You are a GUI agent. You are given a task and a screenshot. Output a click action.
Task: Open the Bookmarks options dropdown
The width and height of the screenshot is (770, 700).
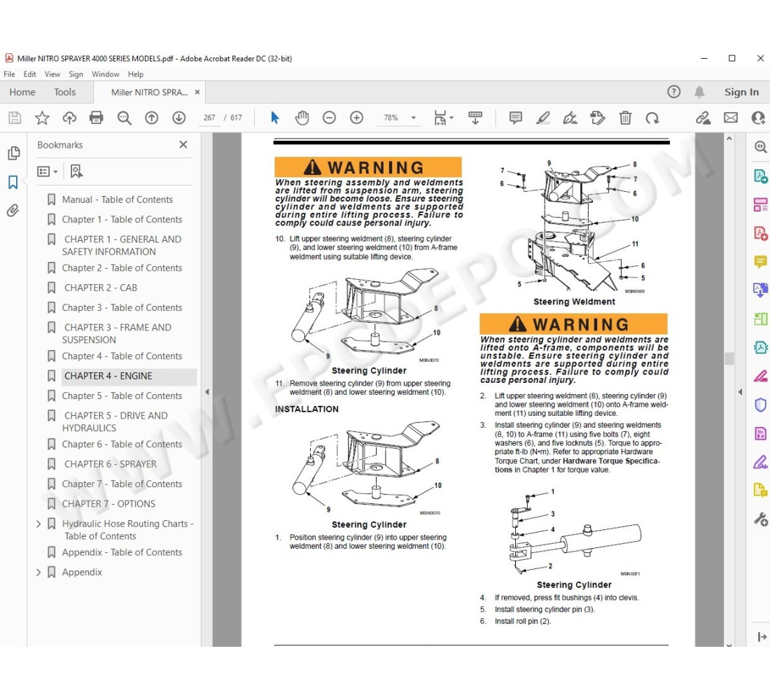coord(45,171)
